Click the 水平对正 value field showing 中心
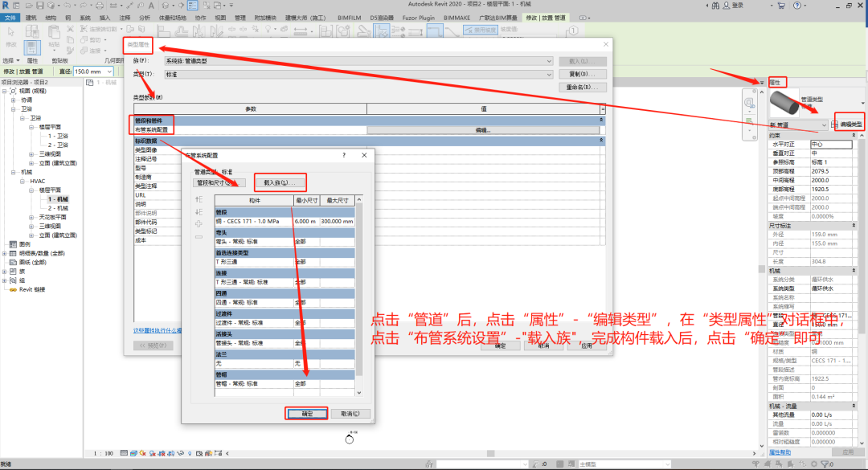The height and width of the screenshot is (470, 868). coord(831,144)
